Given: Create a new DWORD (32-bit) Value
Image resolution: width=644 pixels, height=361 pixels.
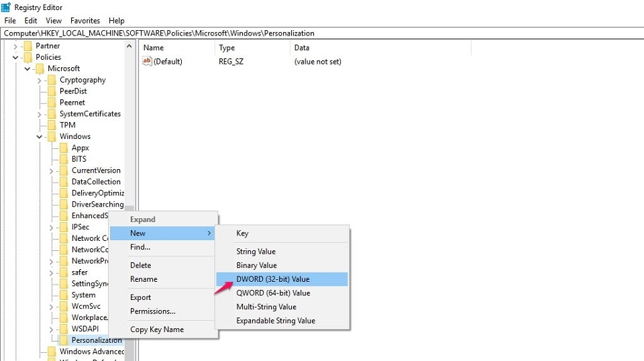Looking at the screenshot, I should [x=282, y=279].
